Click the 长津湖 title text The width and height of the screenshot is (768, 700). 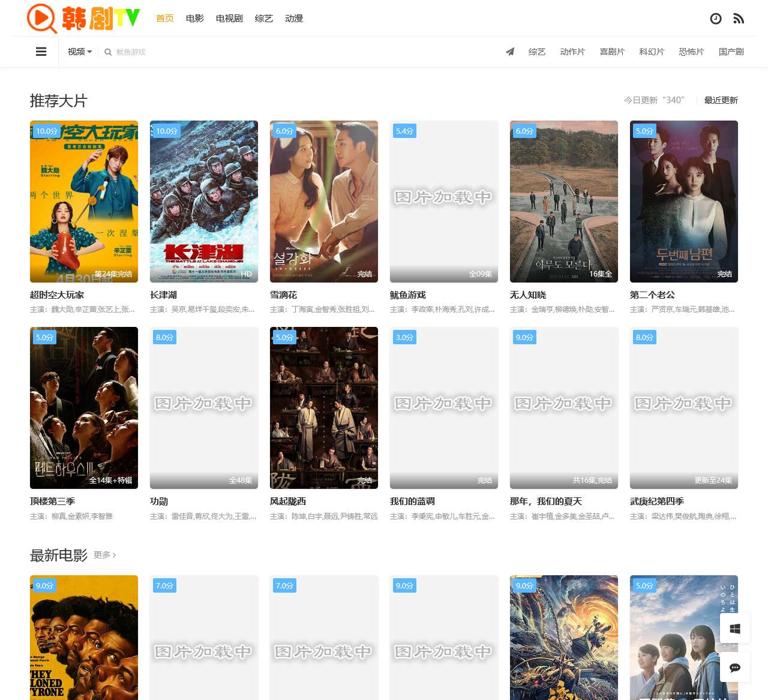tap(163, 295)
